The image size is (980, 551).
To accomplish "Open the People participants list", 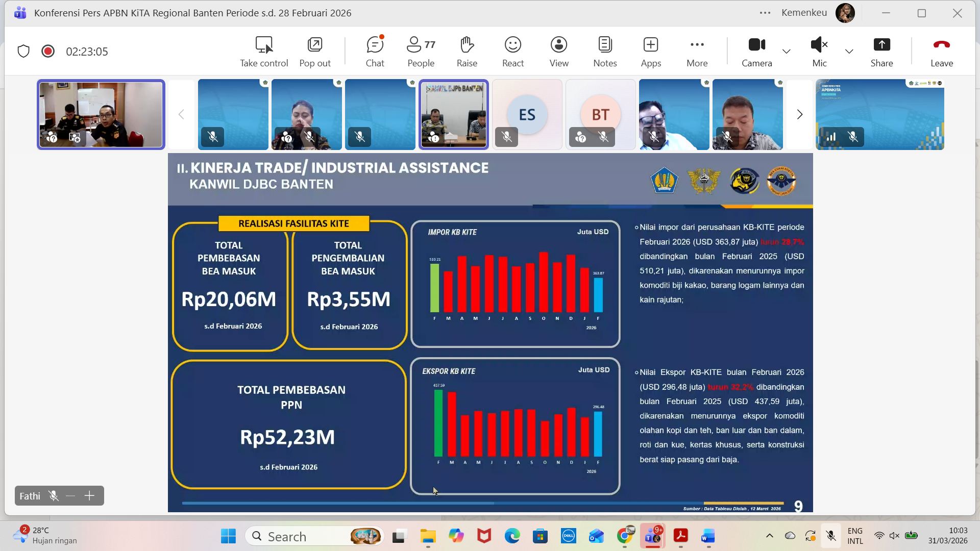I will [421, 52].
